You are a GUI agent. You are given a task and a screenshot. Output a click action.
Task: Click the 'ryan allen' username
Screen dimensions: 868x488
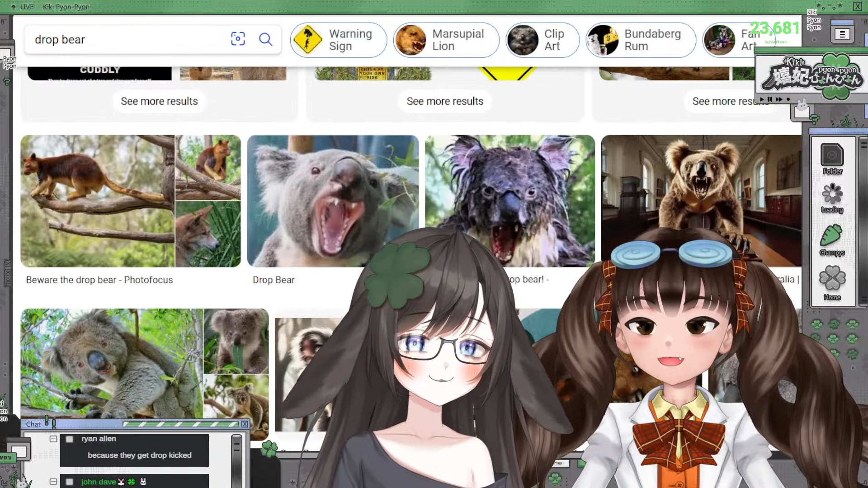point(99,439)
